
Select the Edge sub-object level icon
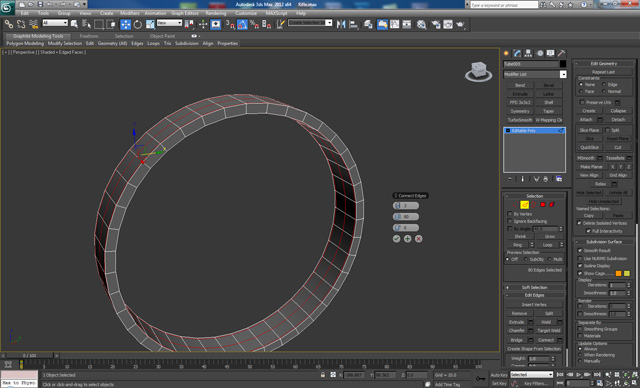(524, 205)
